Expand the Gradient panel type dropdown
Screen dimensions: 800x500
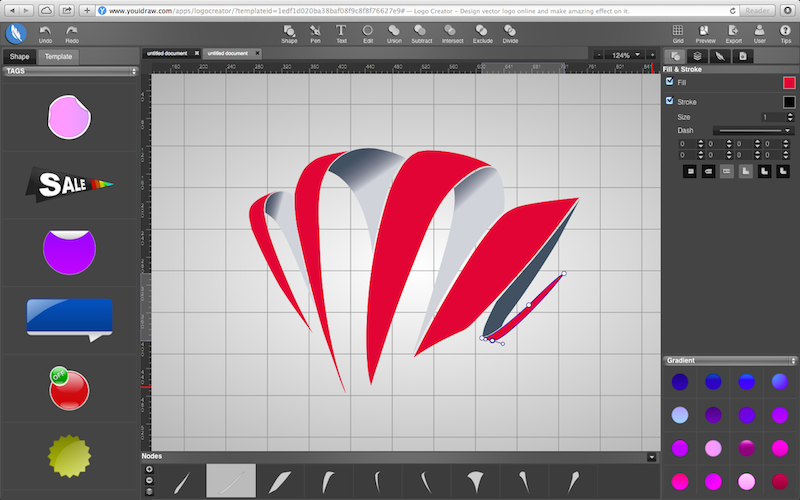pos(730,360)
